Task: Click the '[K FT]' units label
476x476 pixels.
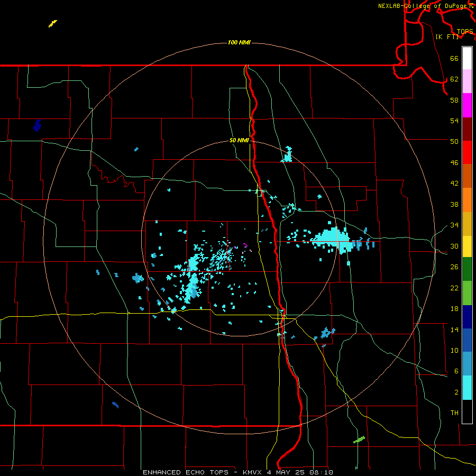Action: 447,36
